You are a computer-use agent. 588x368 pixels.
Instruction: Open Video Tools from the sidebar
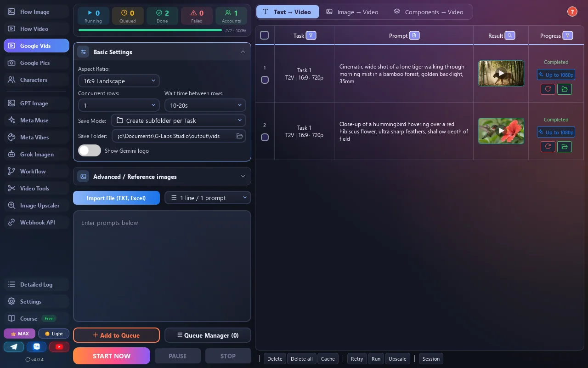pos(36,189)
